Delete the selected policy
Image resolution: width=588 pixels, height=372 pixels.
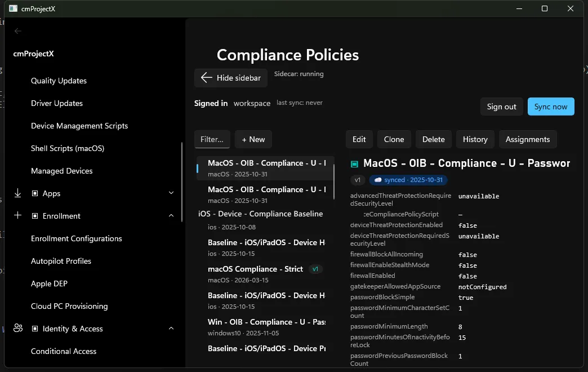pos(434,139)
